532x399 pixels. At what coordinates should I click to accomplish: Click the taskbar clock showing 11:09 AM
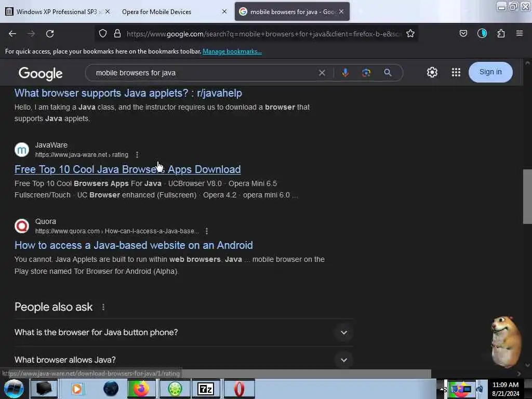click(x=506, y=389)
